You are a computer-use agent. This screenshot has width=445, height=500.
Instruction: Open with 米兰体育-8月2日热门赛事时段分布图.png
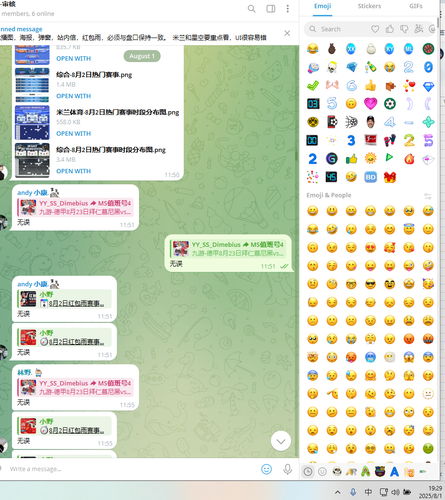pyautogui.click(x=73, y=133)
